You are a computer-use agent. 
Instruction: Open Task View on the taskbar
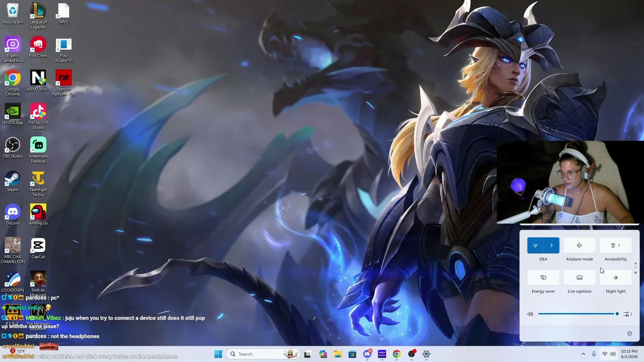[x=307, y=354]
